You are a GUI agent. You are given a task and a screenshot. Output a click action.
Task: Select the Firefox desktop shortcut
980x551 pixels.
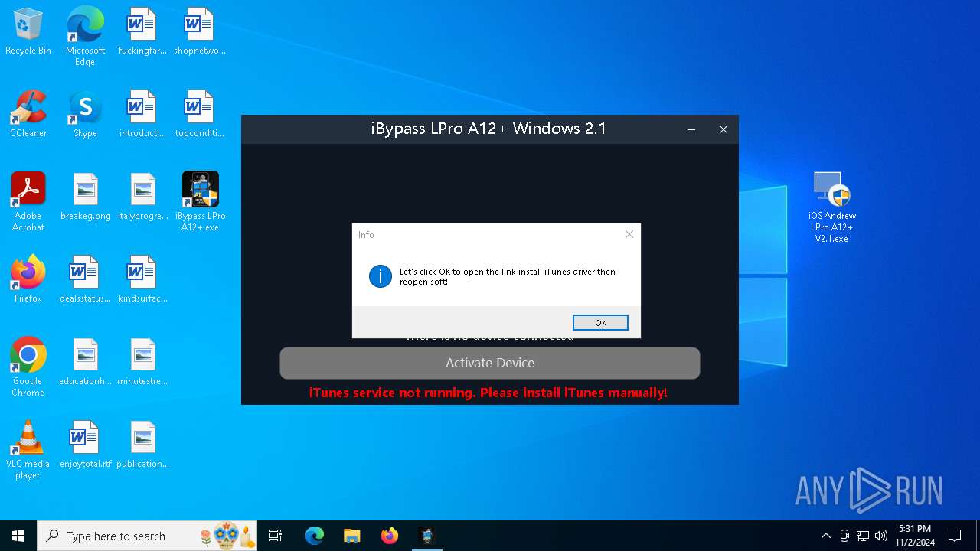click(x=28, y=279)
